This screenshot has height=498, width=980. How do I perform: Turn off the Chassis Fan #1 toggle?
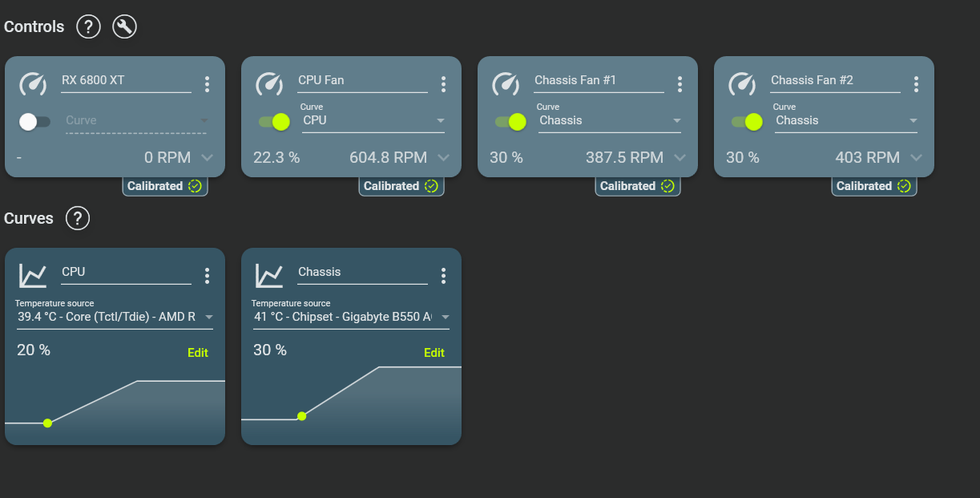(509, 122)
